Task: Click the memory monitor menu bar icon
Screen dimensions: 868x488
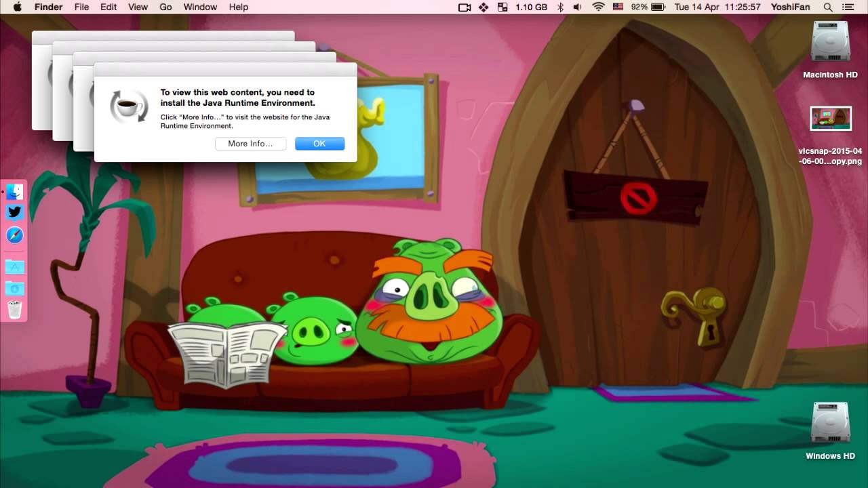Action: point(502,7)
